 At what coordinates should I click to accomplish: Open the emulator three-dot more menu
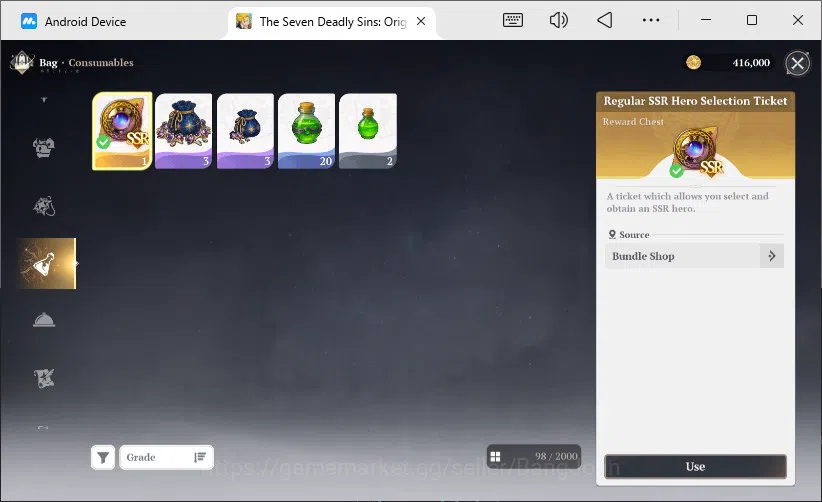tap(651, 20)
